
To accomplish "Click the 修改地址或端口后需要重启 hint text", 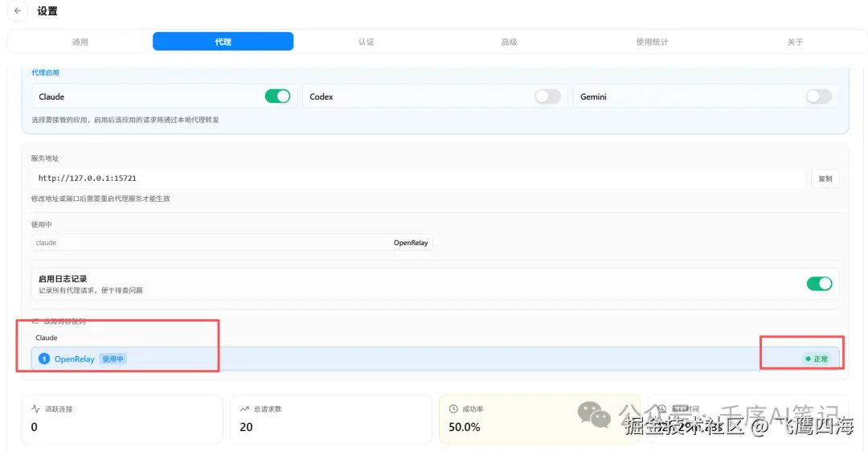I will (x=100, y=199).
